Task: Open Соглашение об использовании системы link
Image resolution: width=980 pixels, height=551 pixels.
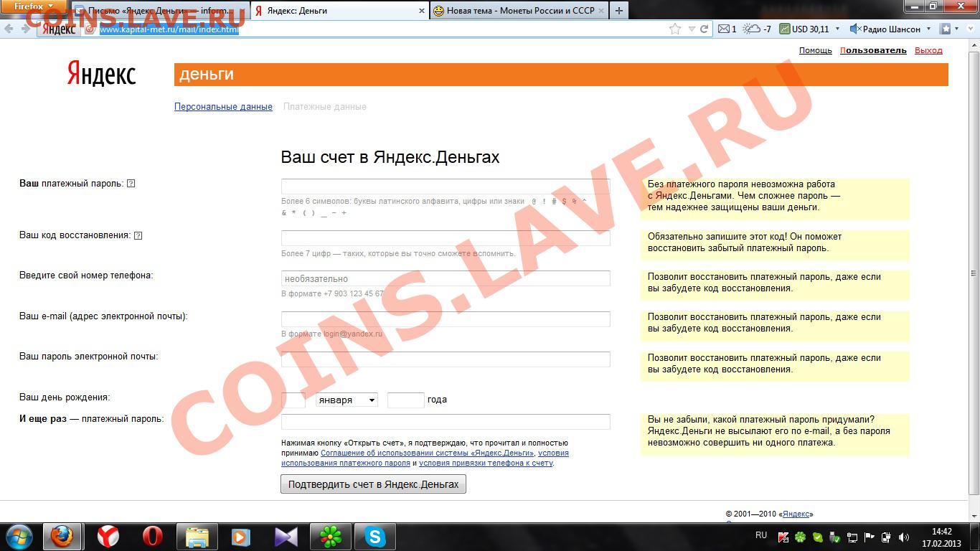Action: (427, 453)
